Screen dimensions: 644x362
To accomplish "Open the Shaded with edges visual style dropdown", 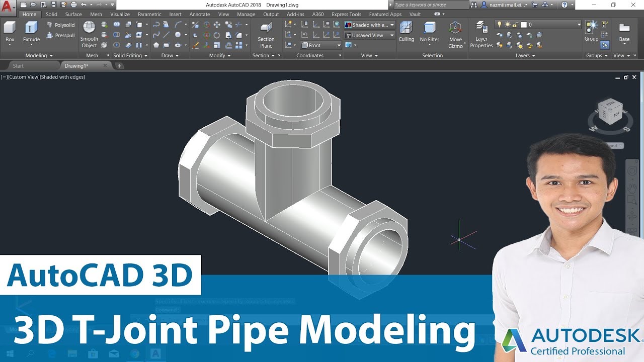I will click(369, 25).
